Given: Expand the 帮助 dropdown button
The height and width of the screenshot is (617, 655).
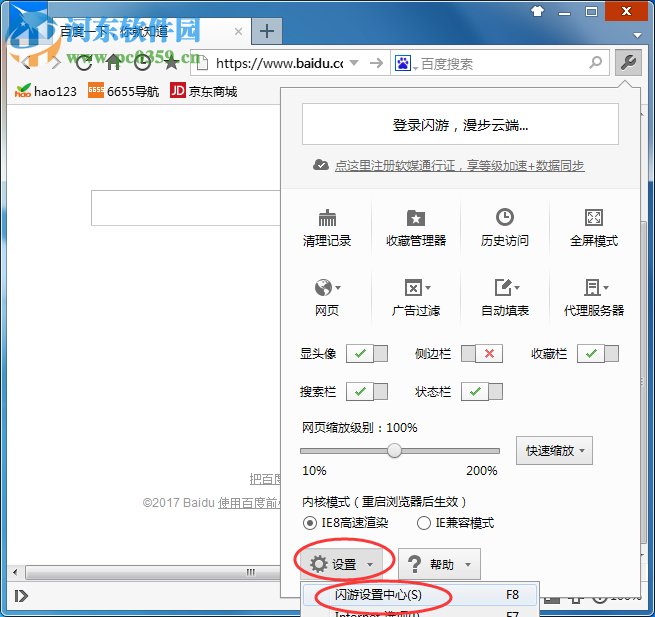Looking at the screenshot, I should pos(439,564).
